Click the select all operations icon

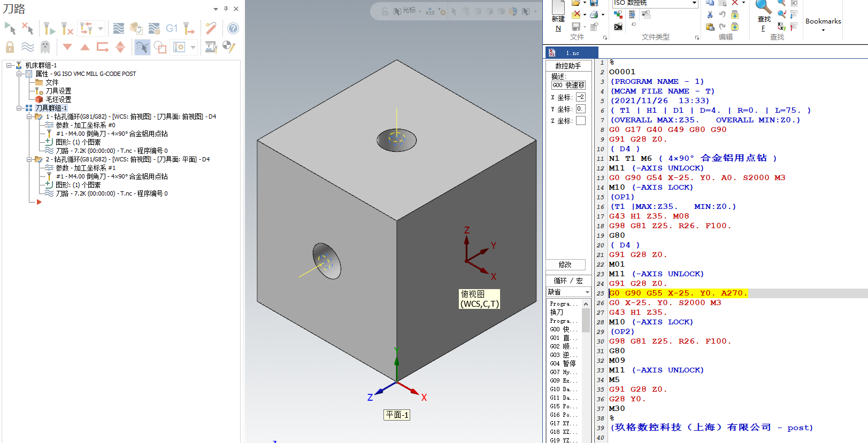coord(10,28)
